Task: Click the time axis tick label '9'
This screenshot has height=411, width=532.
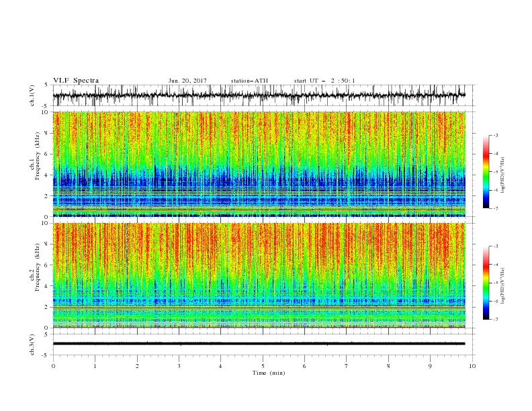Action: click(430, 366)
